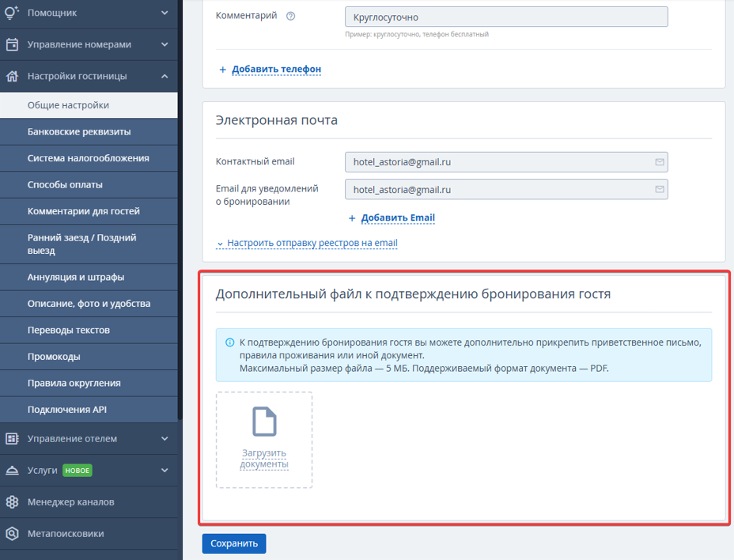Screen dimensions: 734x560
Task: Expand the Помощник menu chevron
Action: [165, 13]
